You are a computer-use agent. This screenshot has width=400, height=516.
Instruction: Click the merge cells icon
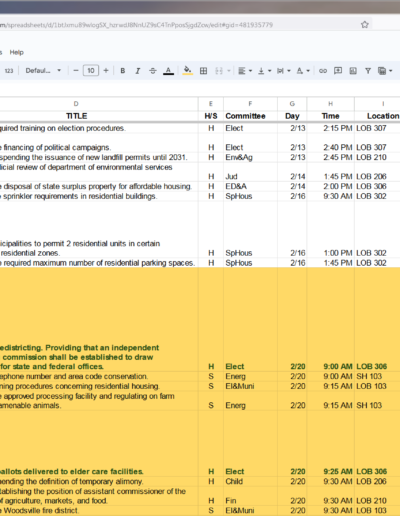219,71
